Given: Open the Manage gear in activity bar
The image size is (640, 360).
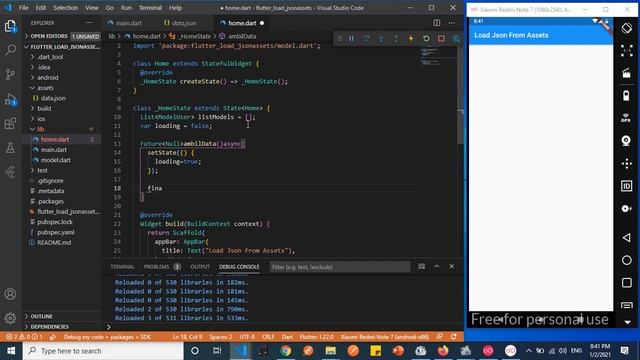Looking at the screenshot, I should coord(10,318).
